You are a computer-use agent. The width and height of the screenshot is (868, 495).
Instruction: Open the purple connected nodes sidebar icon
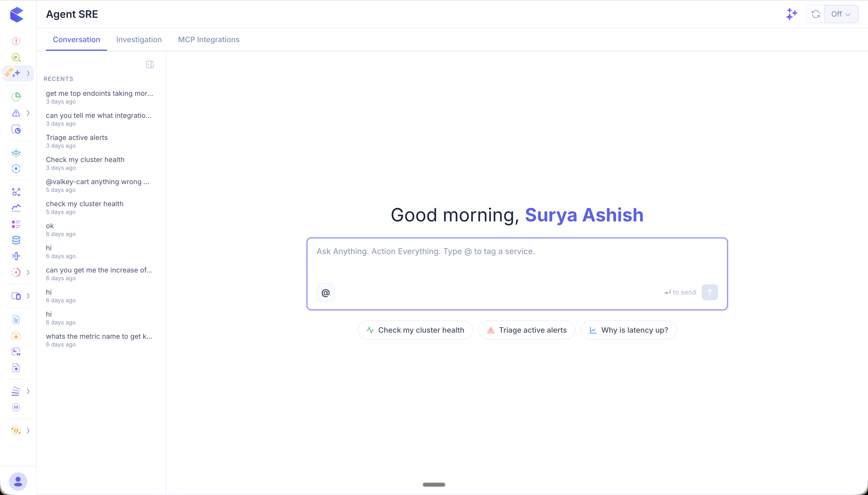16,192
